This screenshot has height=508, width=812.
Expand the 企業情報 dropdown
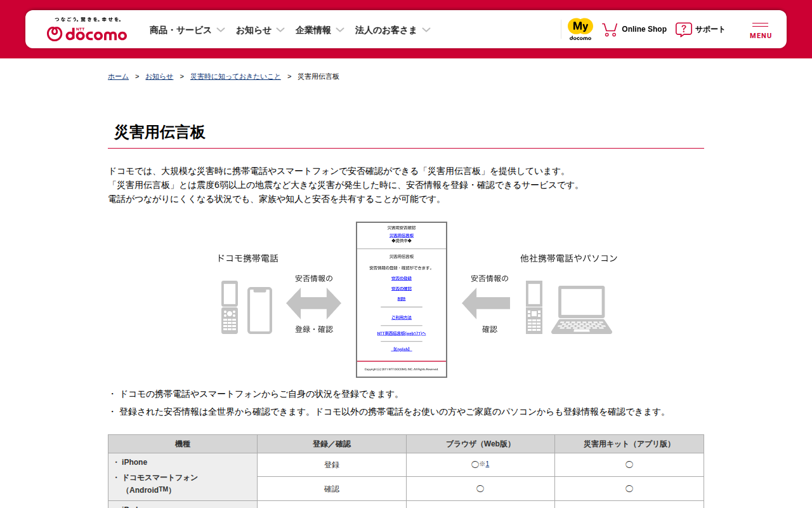click(320, 30)
